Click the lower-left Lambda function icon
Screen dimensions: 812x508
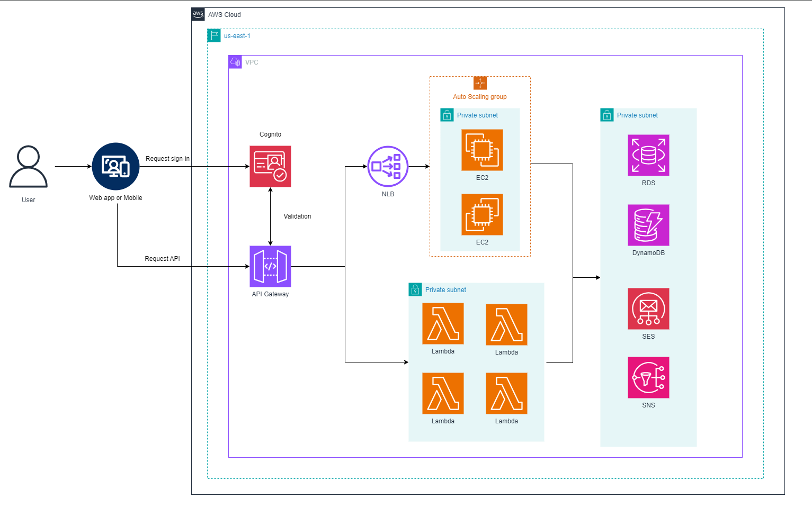click(443, 393)
